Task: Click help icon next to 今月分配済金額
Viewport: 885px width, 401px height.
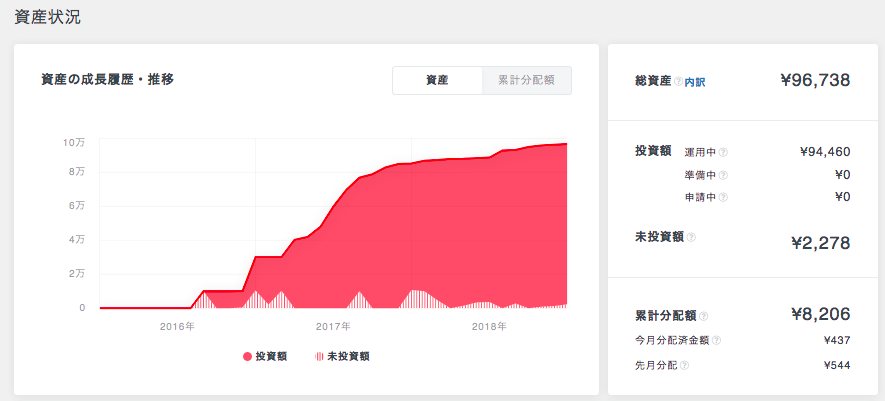Action: (x=716, y=341)
